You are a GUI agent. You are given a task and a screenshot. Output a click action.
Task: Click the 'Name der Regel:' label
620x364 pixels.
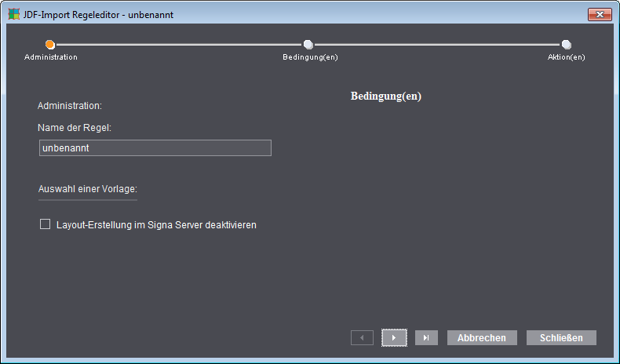75,126
